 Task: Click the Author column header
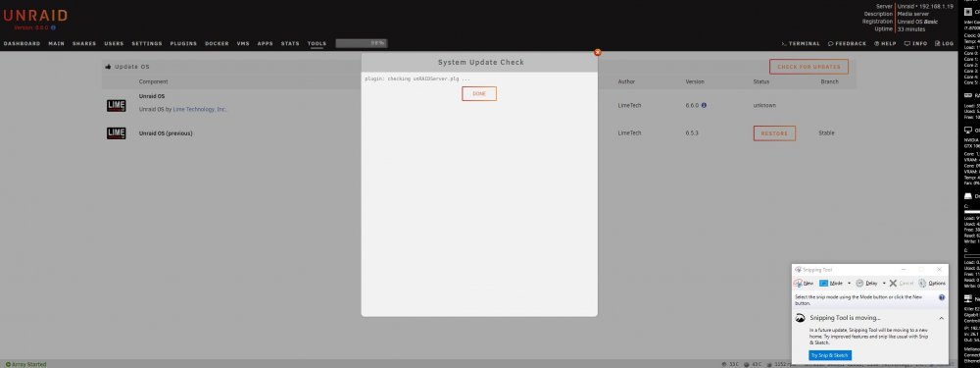point(626,82)
